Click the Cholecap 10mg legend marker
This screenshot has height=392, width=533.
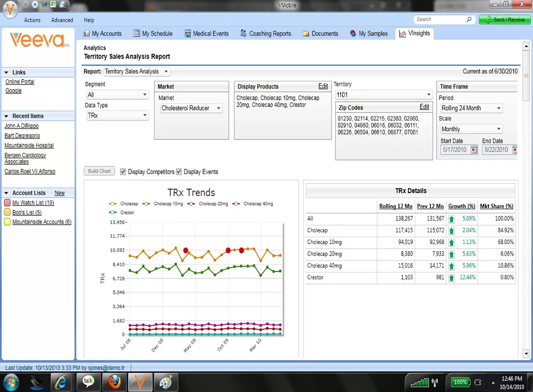(146, 204)
